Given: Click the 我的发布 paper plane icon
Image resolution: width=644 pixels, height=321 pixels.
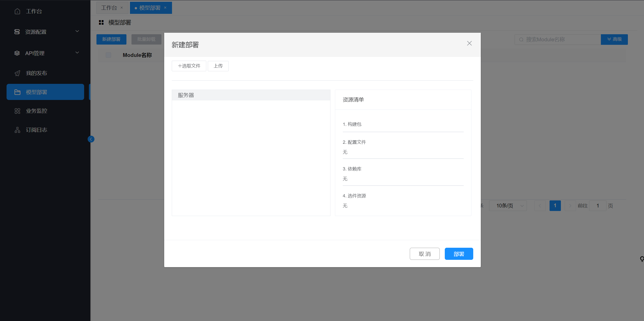Looking at the screenshot, I should [17, 73].
